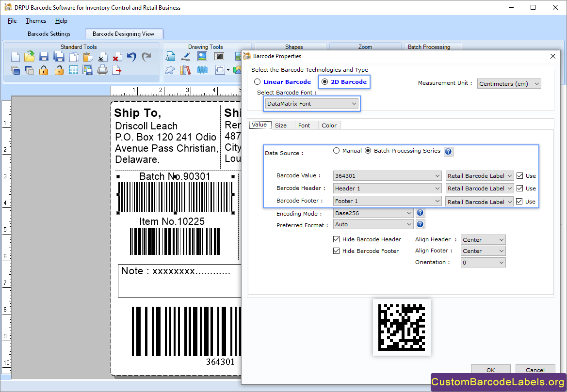Image resolution: width=567 pixels, height=392 pixels.
Task: Paste using the clipboard icon
Action: [88, 57]
